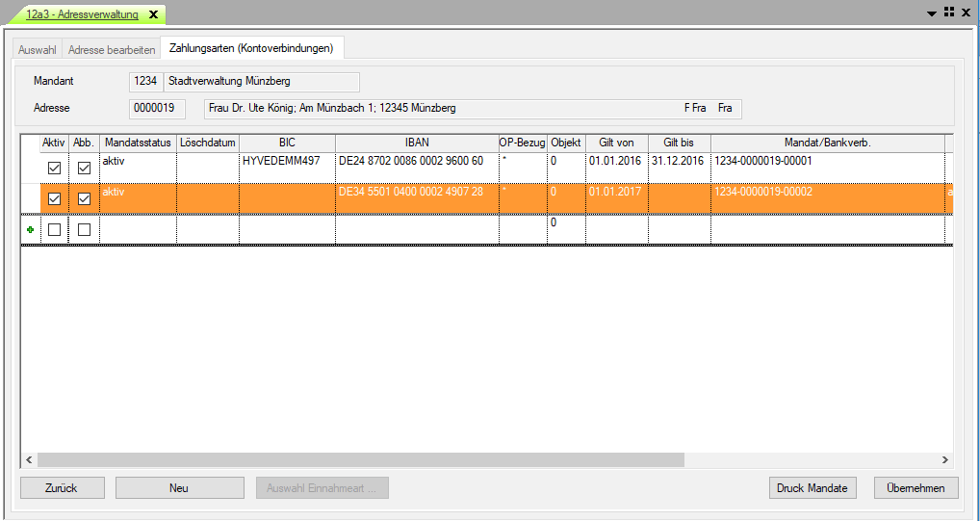Screen dimensions: 980x521
Task: Select the Zahlungsarten (Kontoverbindungen) tab
Action: pyautogui.click(x=251, y=47)
